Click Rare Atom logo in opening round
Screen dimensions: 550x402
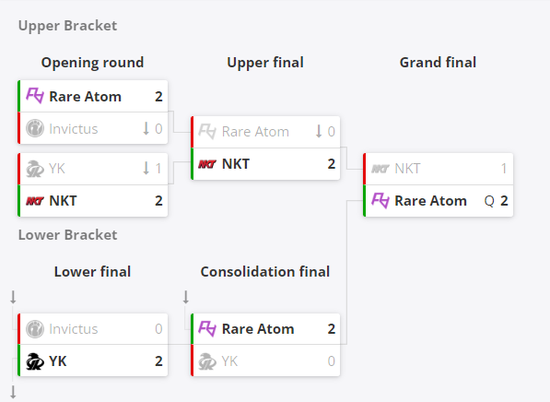click(35, 96)
